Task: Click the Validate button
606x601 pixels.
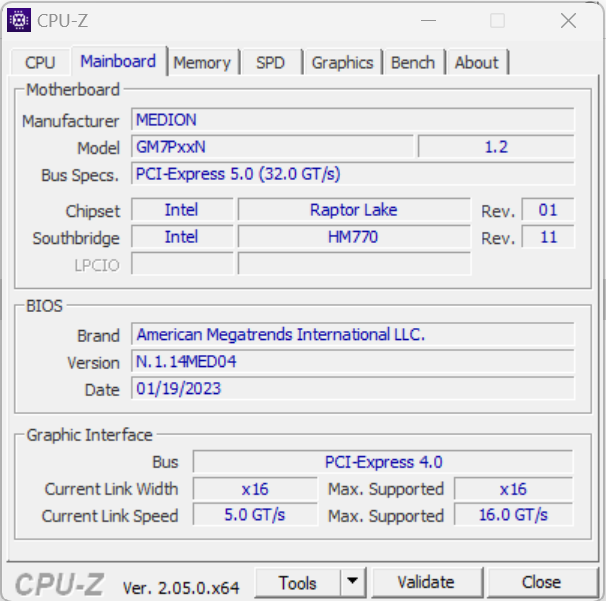Action: (x=426, y=582)
